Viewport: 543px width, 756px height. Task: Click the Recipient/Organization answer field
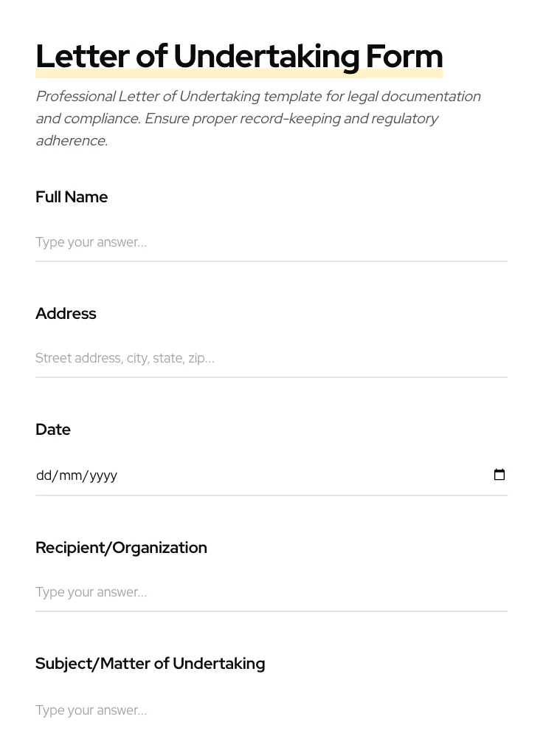pyautogui.click(x=271, y=592)
